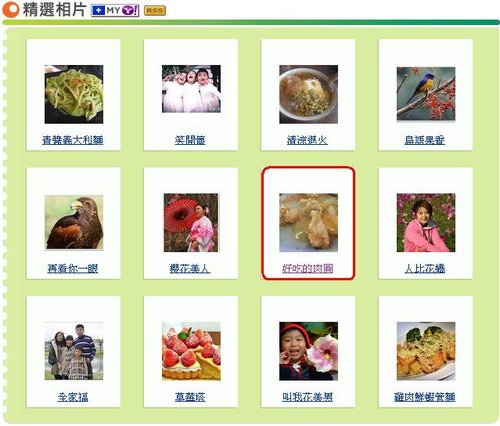This screenshot has height=426, width=500.
Task: View the eagle photo thumbnail
Action: (74, 223)
